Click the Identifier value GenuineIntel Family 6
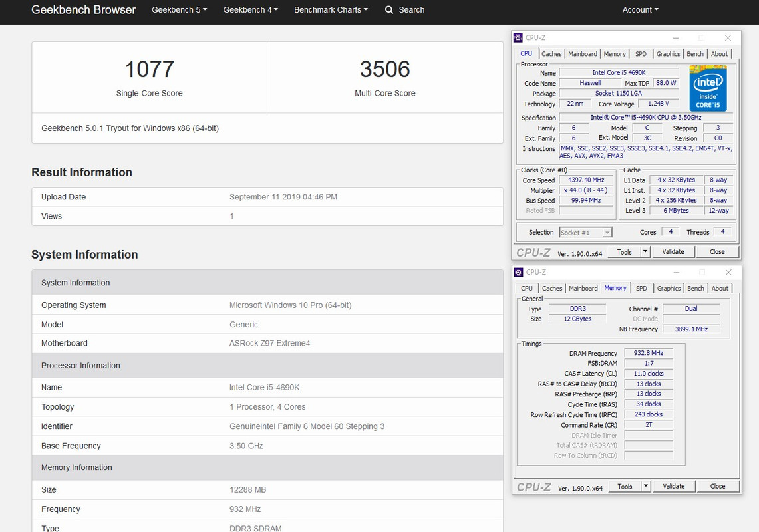 click(307, 426)
